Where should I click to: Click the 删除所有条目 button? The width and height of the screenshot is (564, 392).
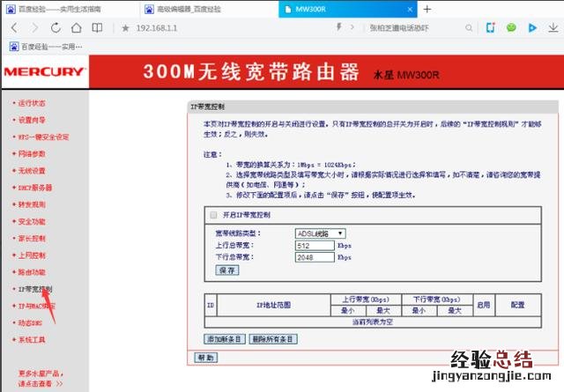click(x=273, y=338)
